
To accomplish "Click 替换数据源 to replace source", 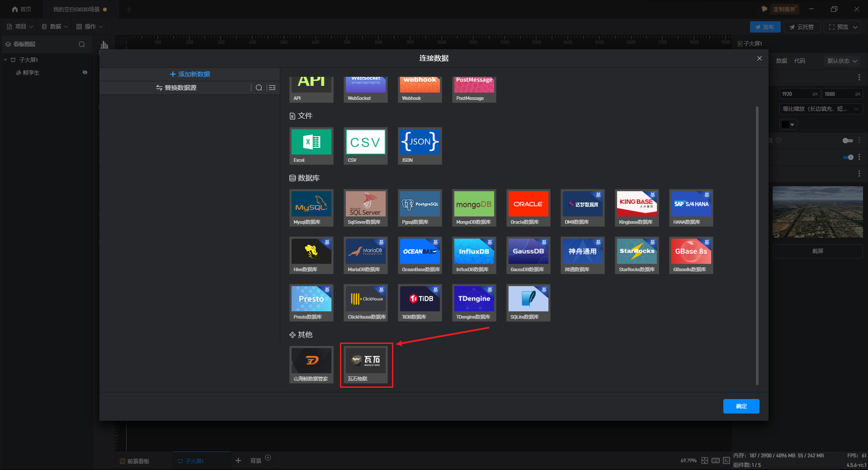I will (x=176, y=88).
